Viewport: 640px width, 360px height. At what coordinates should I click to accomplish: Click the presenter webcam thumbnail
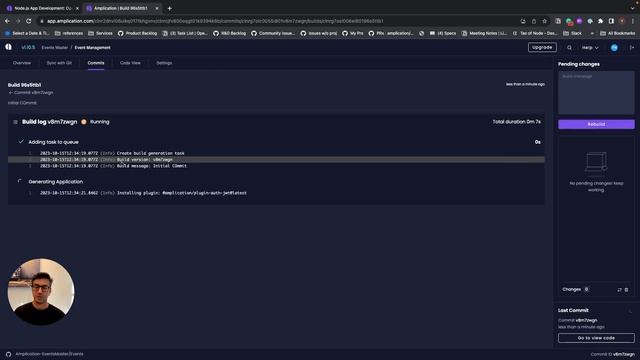pos(41,291)
